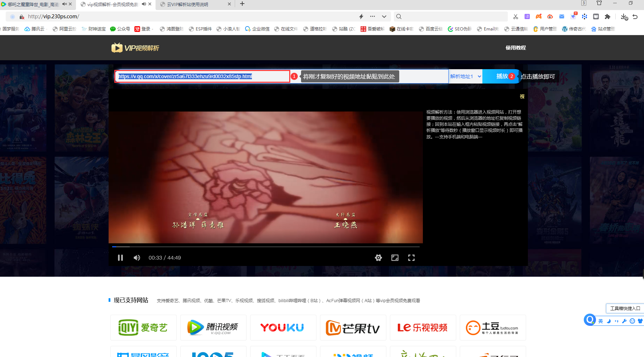Open the Weibo extension icon
This screenshot has height=357, width=644.
click(x=550, y=16)
